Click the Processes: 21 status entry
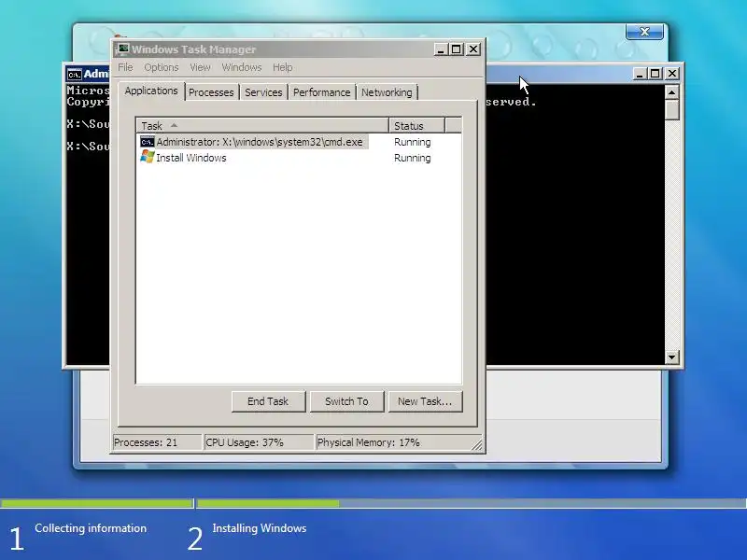Screen dimensions: 747x560 (157, 442)
